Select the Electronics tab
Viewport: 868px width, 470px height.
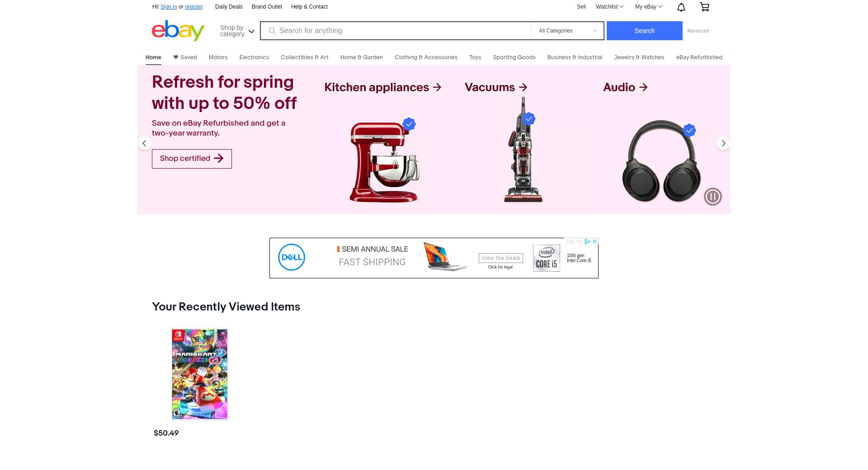click(x=254, y=57)
